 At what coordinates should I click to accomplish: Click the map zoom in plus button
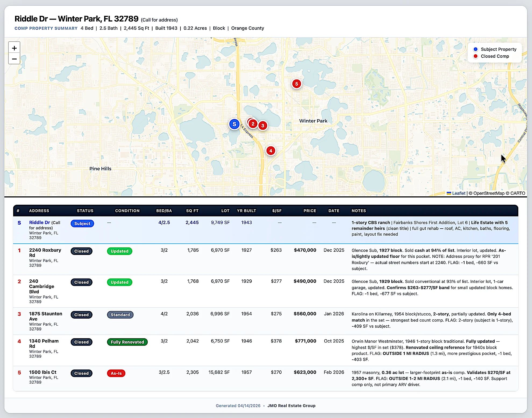[14, 48]
